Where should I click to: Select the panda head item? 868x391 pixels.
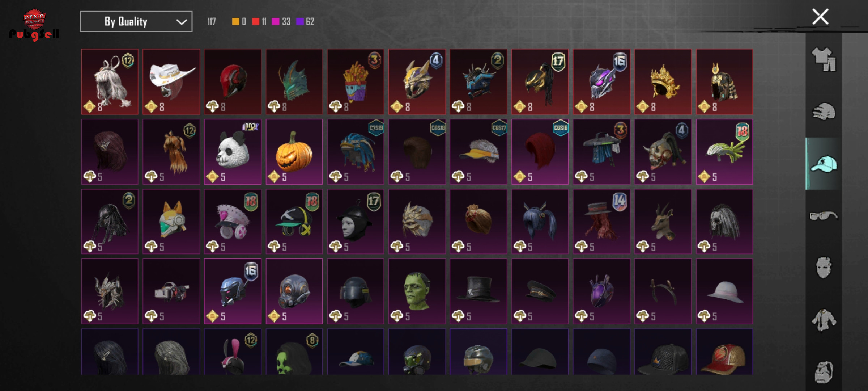point(233,152)
